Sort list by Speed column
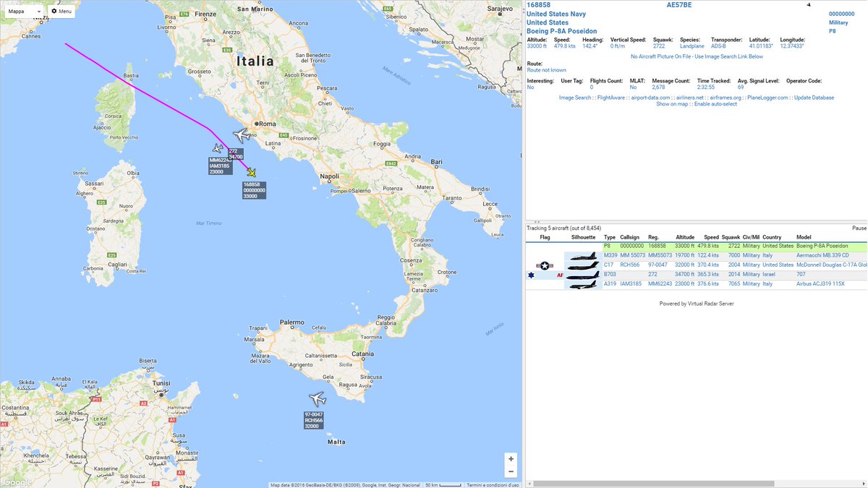 click(x=712, y=237)
